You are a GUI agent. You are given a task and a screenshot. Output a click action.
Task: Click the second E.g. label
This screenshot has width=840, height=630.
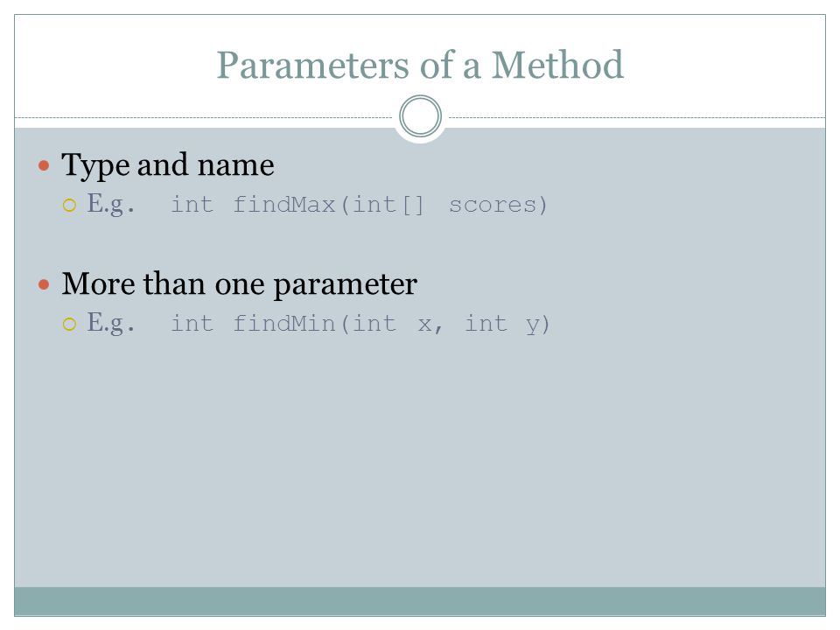pyautogui.click(x=111, y=323)
